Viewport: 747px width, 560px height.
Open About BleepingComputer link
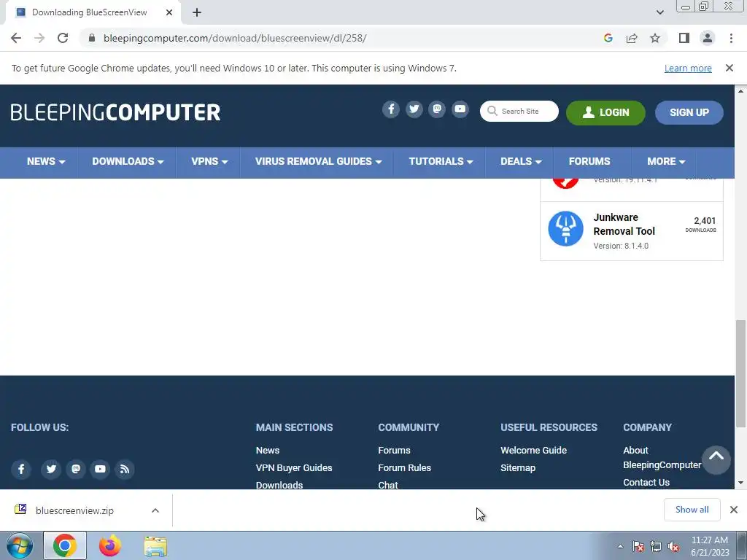click(662, 457)
